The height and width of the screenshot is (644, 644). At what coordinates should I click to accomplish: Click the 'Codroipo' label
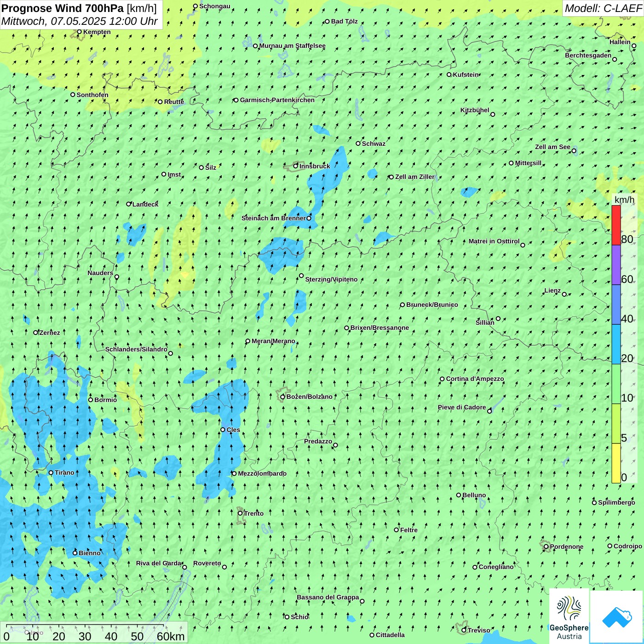point(627,546)
